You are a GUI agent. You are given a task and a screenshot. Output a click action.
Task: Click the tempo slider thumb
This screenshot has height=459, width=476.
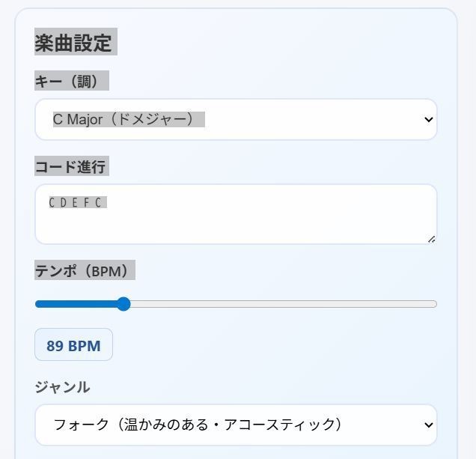pos(123,304)
